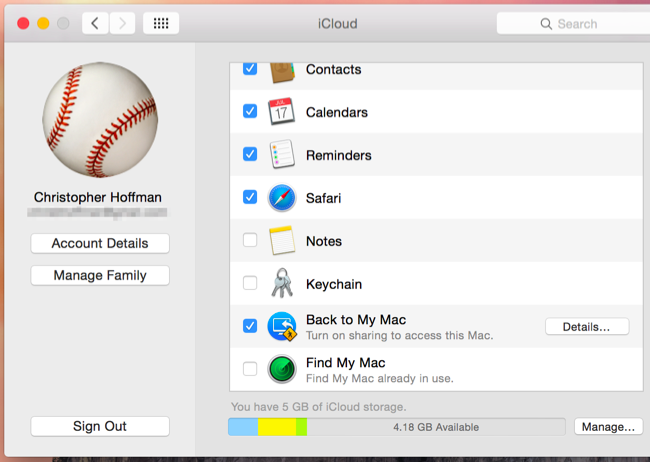Click the Back to My Mac icon
Image resolution: width=650 pixels, height=462 pixels.
(x=281, y=327)
